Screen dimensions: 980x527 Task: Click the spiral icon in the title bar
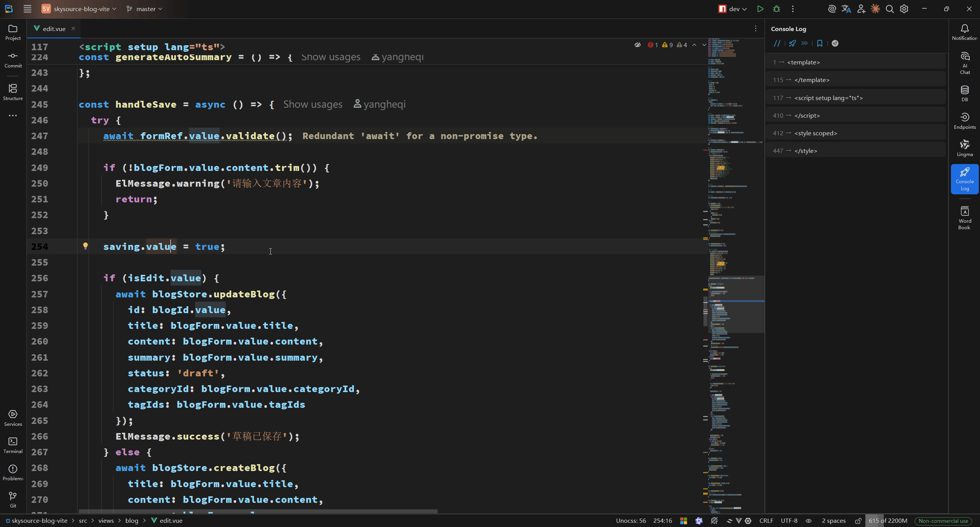(x=832, y=9)
